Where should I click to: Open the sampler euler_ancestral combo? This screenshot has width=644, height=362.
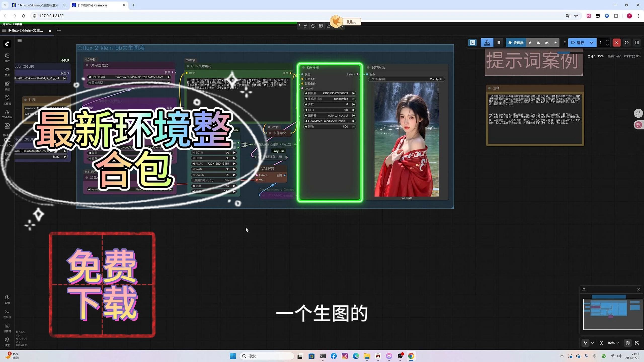point(330,116)
